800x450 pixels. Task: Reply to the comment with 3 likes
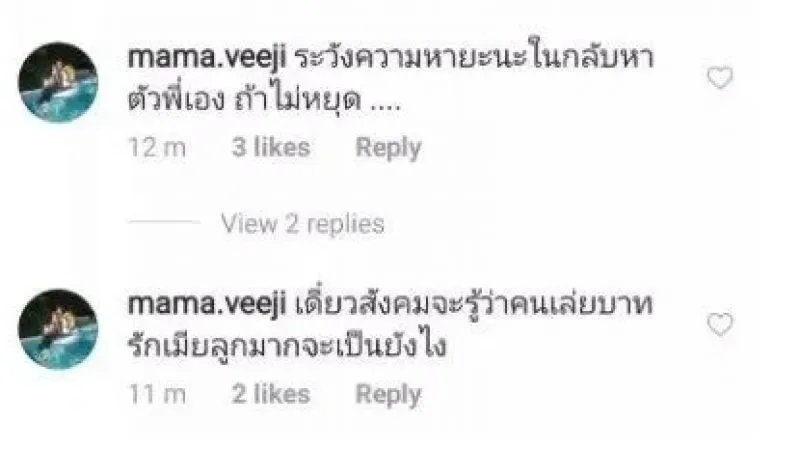click(388, 148)
